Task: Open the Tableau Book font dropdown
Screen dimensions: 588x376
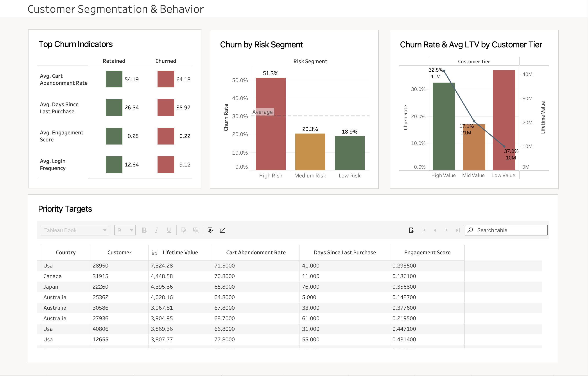Action: pyautogui.click(x=75, y=230)
